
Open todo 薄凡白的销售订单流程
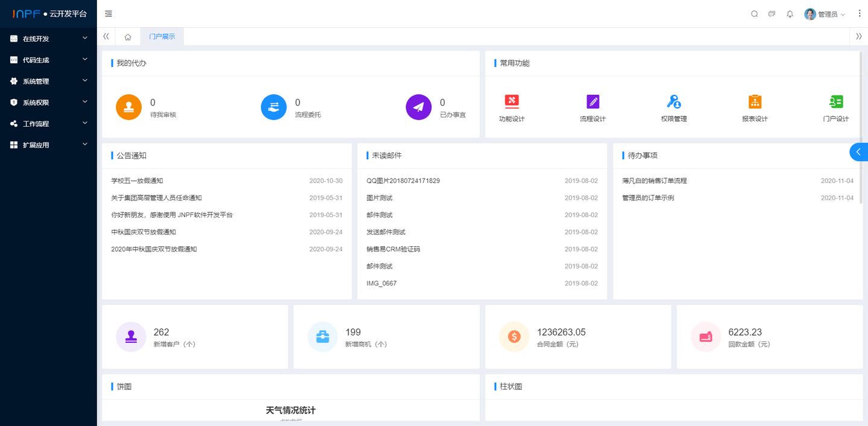654,181
